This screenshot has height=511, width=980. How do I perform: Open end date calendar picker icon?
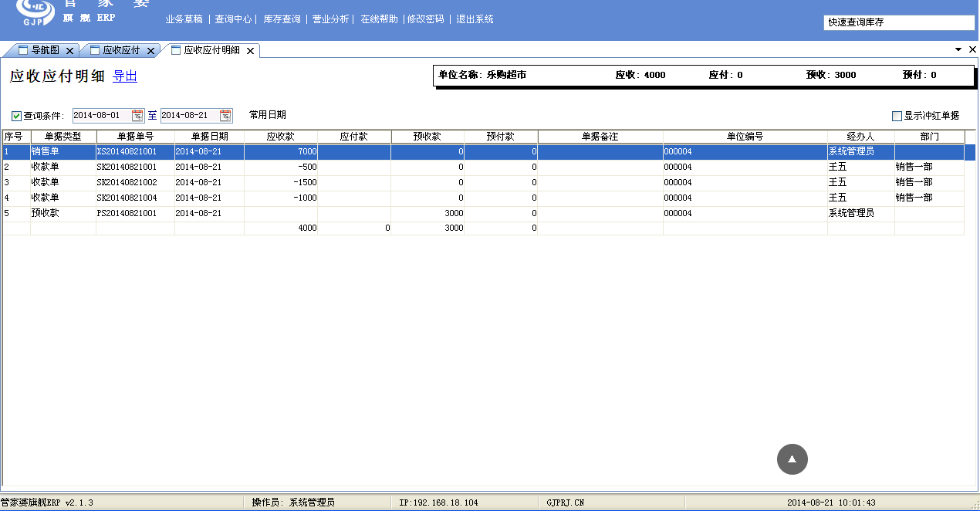point(225,116)
